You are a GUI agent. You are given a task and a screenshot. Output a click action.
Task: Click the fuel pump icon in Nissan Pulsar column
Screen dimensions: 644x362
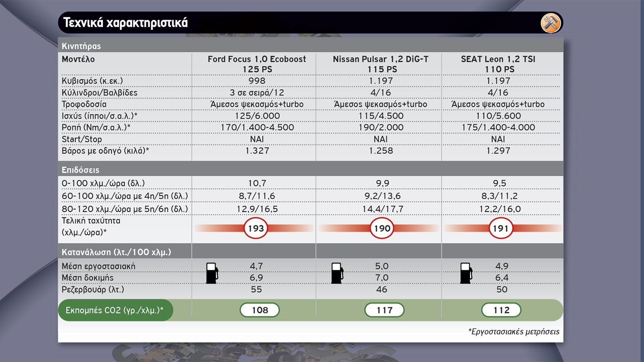(337, 273)
